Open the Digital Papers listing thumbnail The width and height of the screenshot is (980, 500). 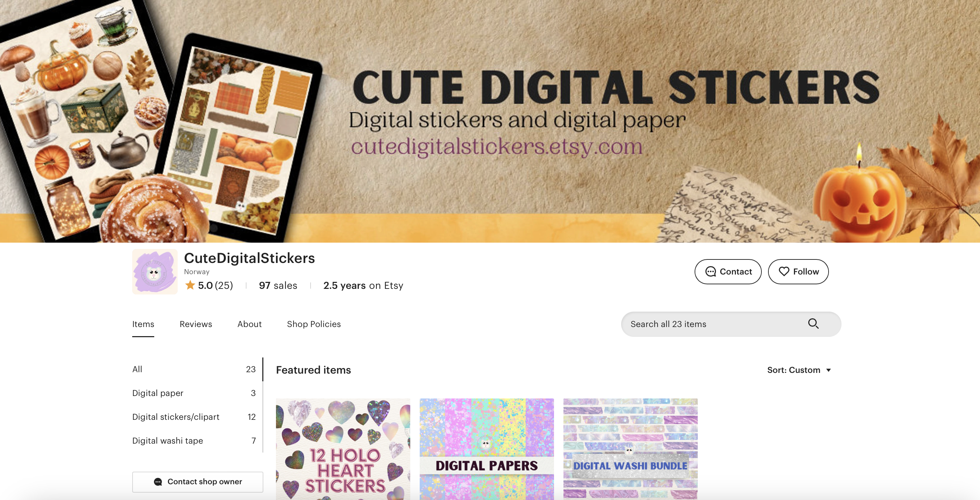[x=487, y=449]
